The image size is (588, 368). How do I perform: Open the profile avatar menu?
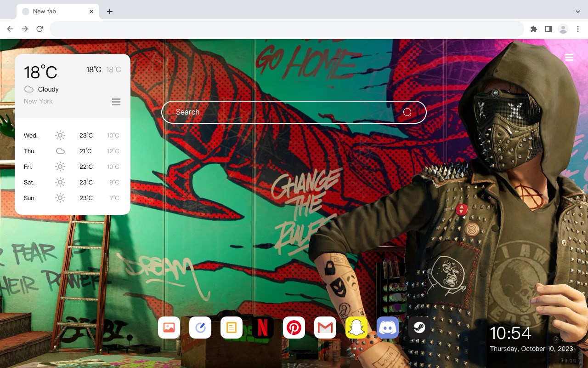coord(563,29)
